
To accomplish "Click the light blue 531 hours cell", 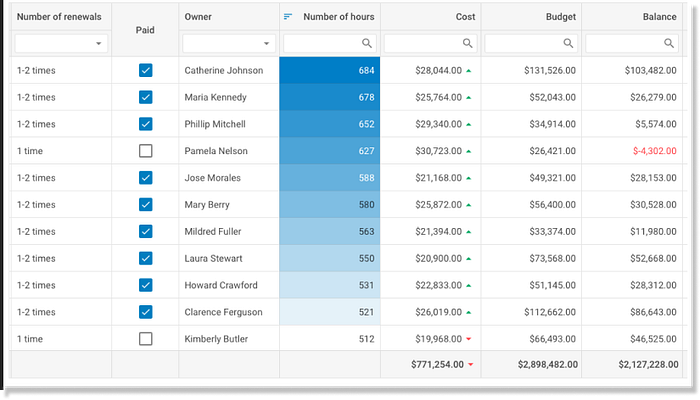I will pyautogui.click(x=330, y=285).
